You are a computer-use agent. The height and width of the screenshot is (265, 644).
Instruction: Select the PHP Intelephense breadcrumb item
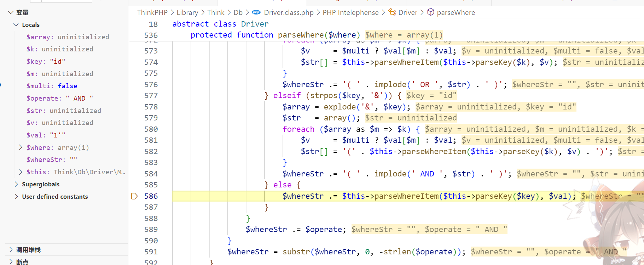(x=350, y=12)
